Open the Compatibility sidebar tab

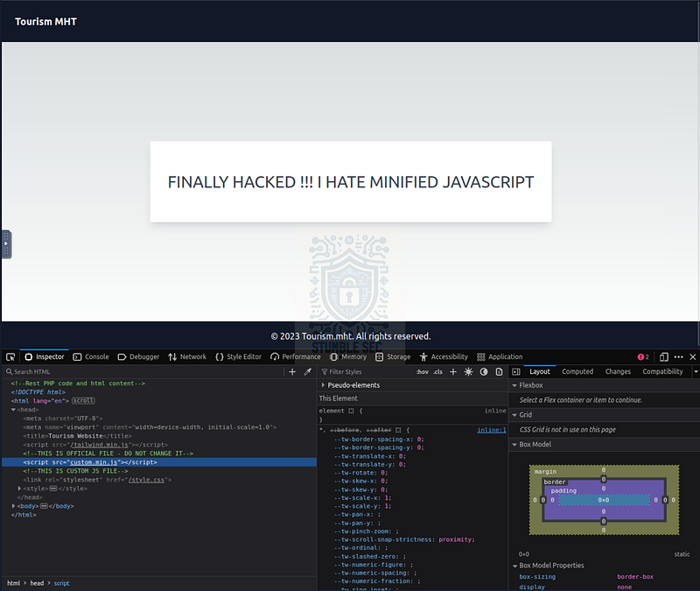[x=662, y=371]
